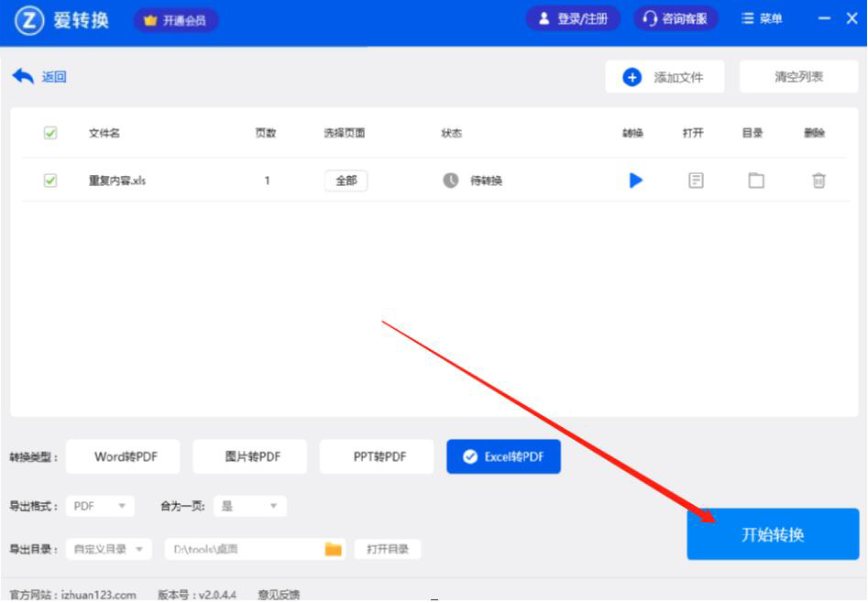Click the 状态 column header
The height and width of the screenshot is (603, 868).
coord(451,133)
